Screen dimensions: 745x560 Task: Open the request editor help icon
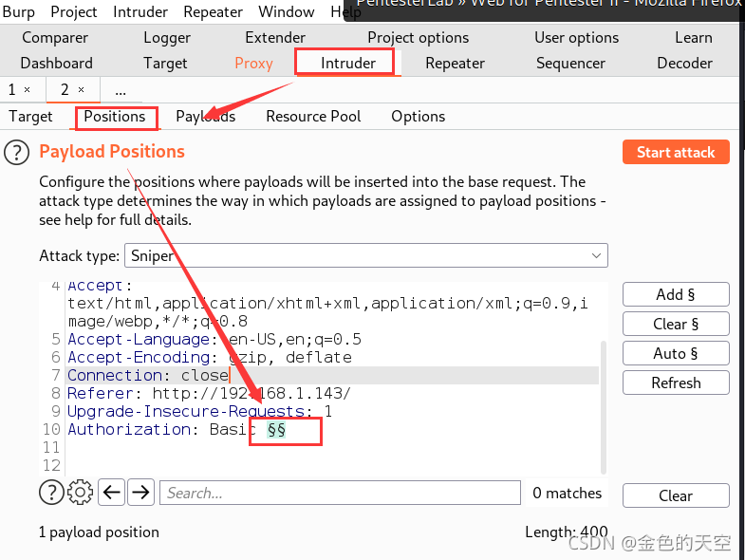coord(51,493)
